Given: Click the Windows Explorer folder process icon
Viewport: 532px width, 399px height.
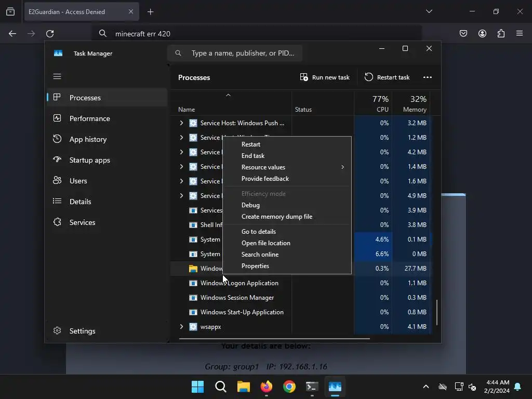Looking at the screenshot, I should (x=193, y=269).
